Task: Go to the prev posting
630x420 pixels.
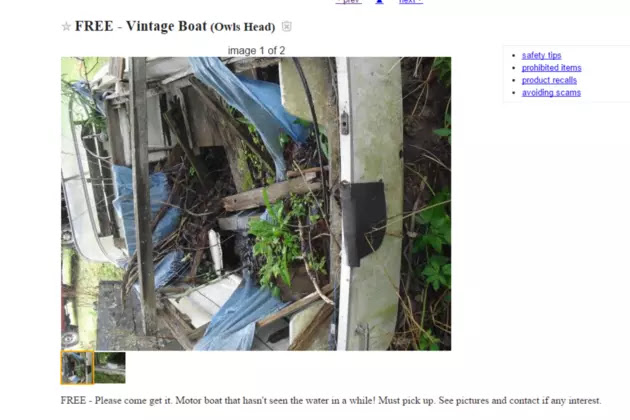Action: [x=349, y=2]
